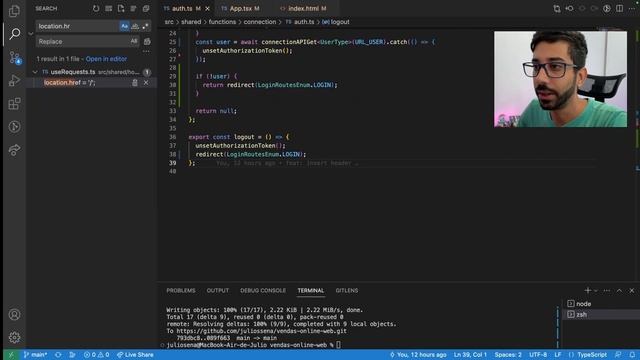Click the Replace All icon
The height and width of the screenshot is (360, 640).
[147, 41]
